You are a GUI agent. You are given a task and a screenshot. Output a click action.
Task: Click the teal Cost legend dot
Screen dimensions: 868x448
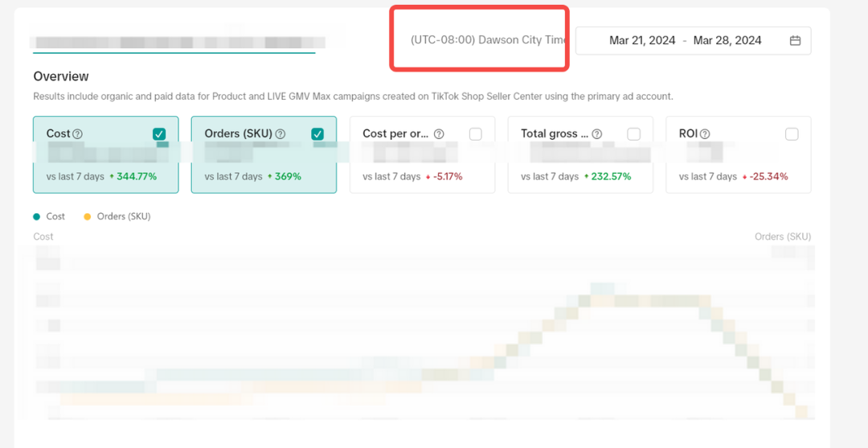[37, 216]
